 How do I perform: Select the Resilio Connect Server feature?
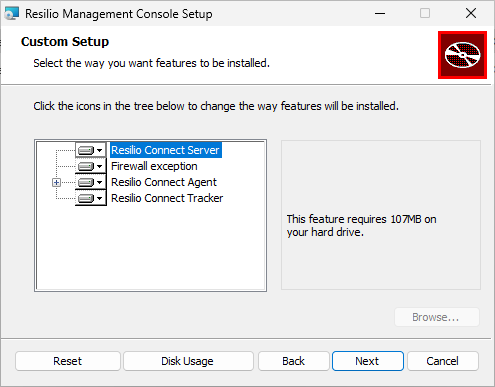tap(165, 150)
